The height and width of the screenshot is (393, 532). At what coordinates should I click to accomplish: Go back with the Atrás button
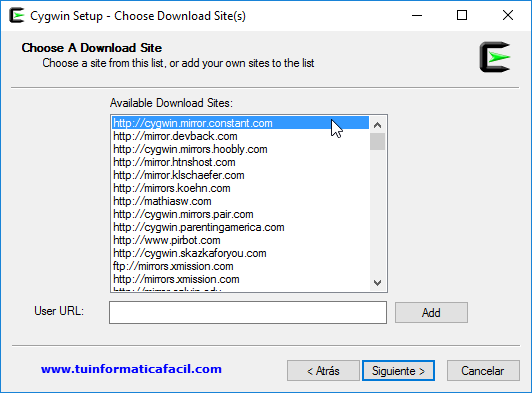tap(323, 371)
